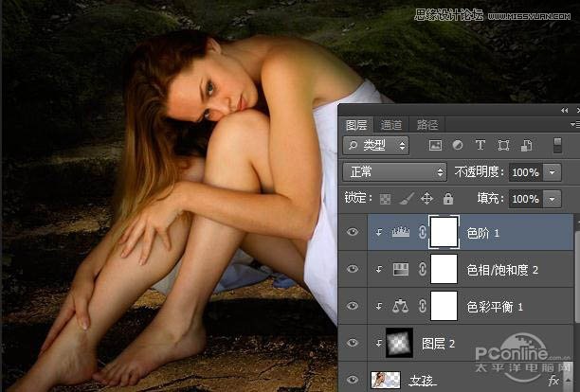Filter layers by shape layer icon

tap(503, 145)
